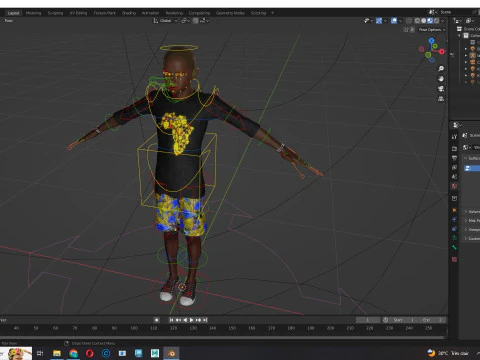480x360 pixels.
Task: Collapse the Collection in the outliner
Action: [x=460, y=35]
